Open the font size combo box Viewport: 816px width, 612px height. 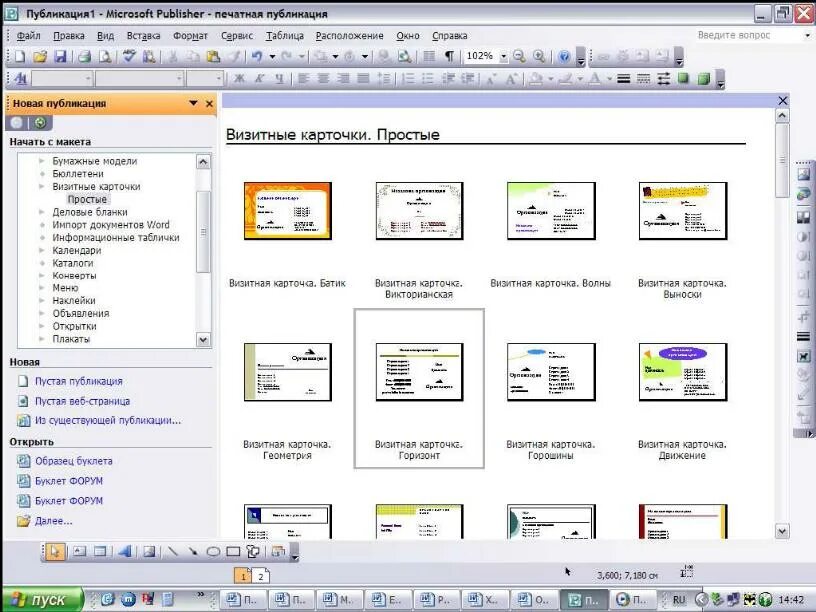coord(205,79)
